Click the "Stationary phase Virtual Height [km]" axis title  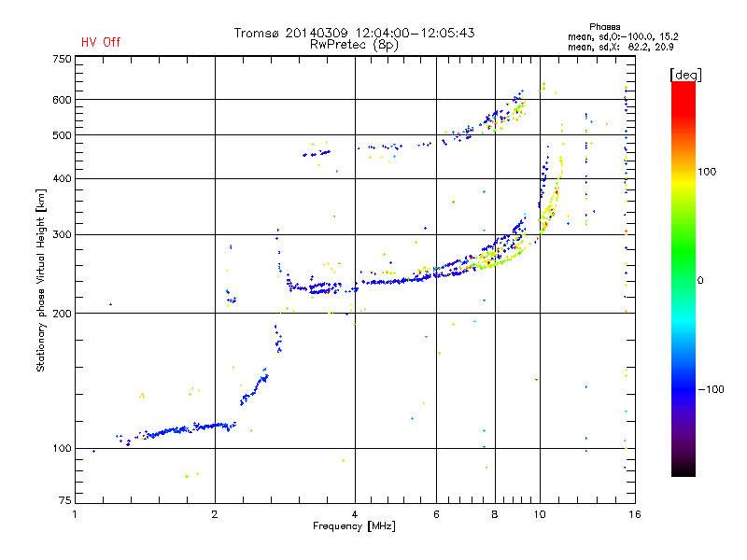click(41, 280)
